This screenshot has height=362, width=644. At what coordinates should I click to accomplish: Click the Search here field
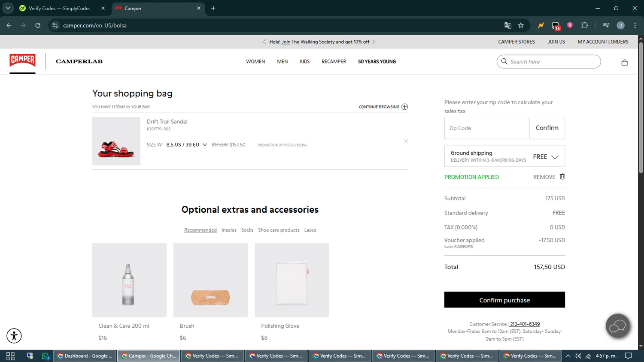click(x=549, y=61)
